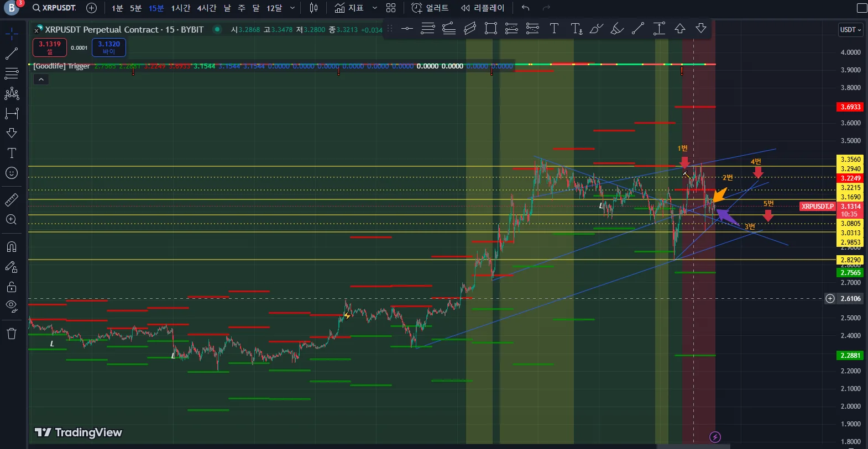This screenshot has height=449, width=868.
Task: Select the daily 날 timeframe
Action: [227, 8]
